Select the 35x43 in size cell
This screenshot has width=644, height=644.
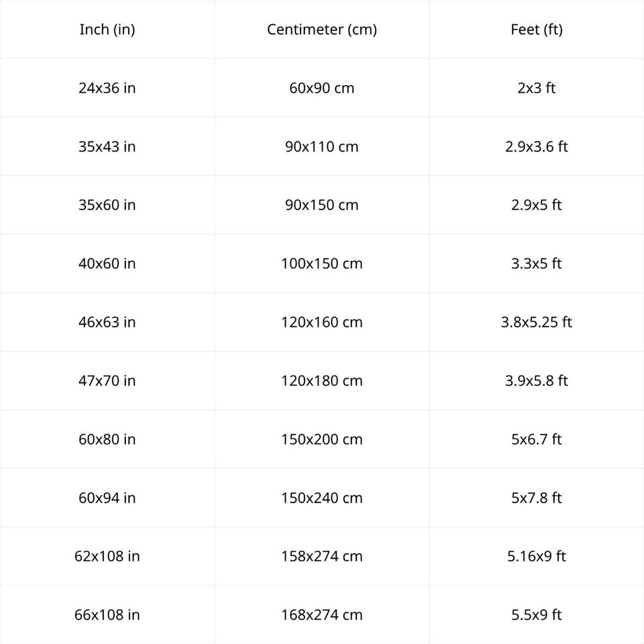point(107,146)
